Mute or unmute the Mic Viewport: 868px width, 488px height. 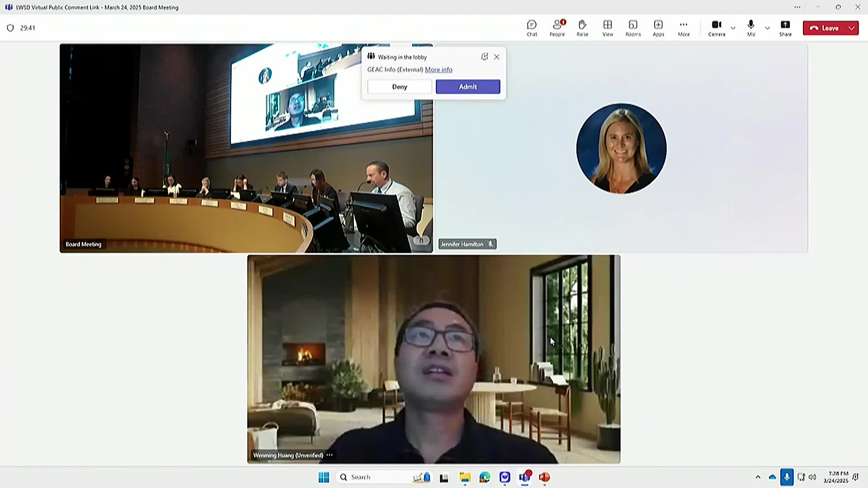(751, 28)
